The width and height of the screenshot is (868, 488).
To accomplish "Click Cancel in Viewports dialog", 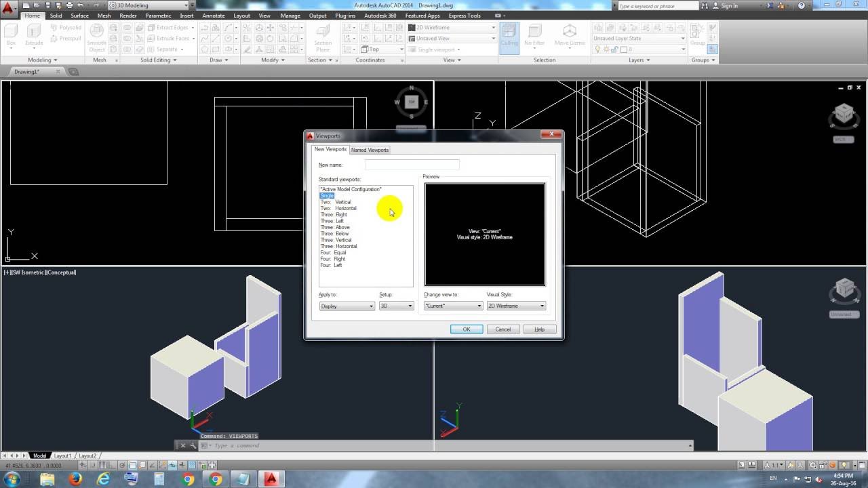I will [503, 329].
